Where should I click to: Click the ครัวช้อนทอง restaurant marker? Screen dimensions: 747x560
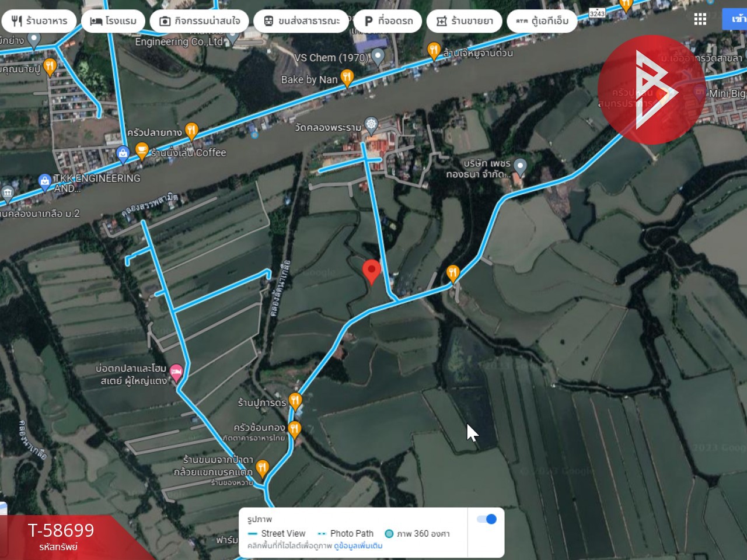point(294,430)
